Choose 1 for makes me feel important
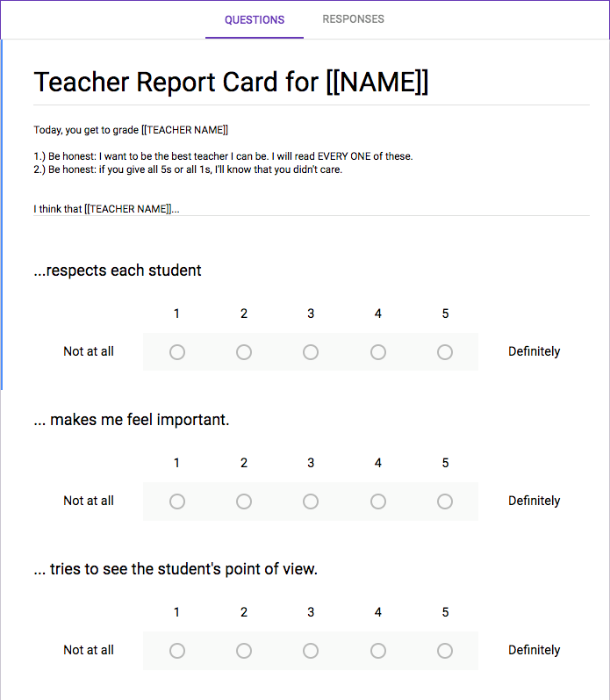Image resolution: width=610 pixels, height=700 pixels. pyautogui.click(x=177, y=502)
